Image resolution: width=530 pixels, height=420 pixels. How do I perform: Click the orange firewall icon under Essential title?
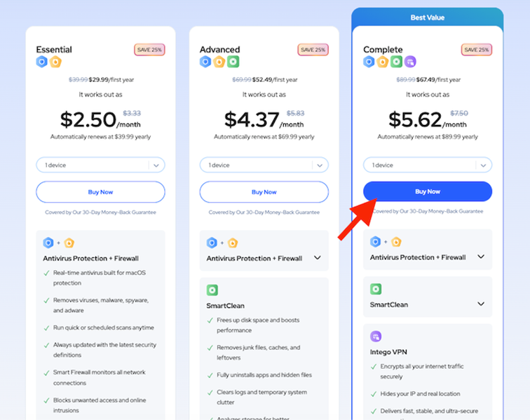pyautogui.click(x=55, y=62)
